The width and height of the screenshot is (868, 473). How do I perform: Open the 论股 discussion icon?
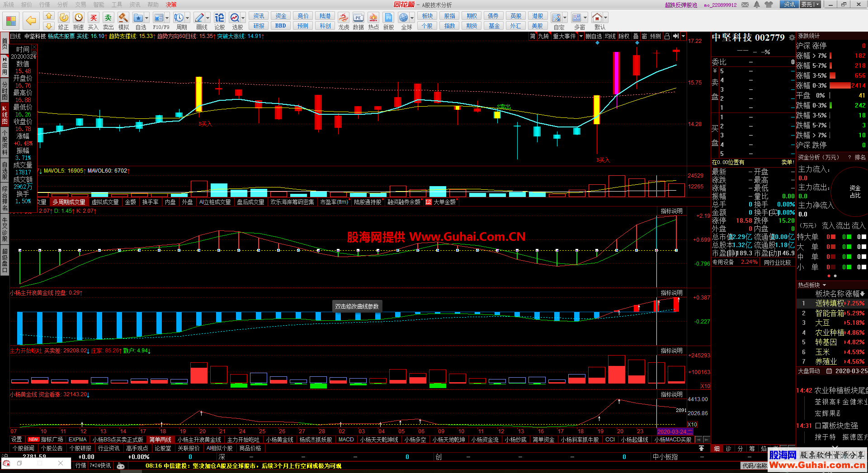(219, 18)
